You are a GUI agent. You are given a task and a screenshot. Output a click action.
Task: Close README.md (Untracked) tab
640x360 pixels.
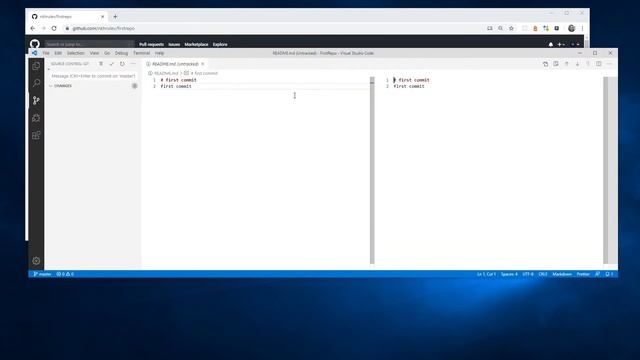click(x=202, y=64)
